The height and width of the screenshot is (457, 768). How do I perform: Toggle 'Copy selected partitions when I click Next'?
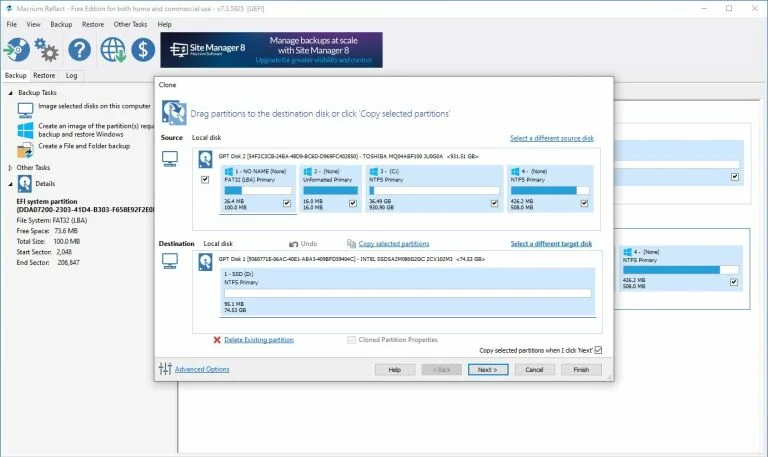tap(598, 350)
